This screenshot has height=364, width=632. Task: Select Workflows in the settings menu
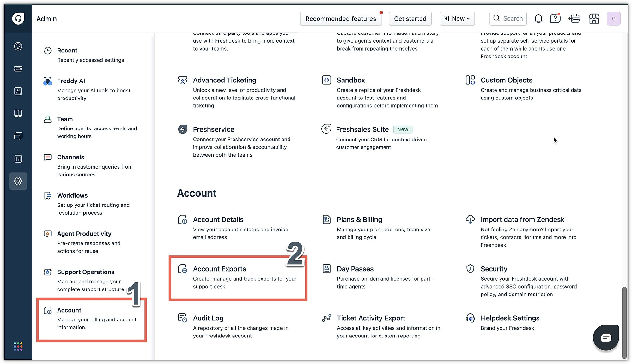click(72, 195)
